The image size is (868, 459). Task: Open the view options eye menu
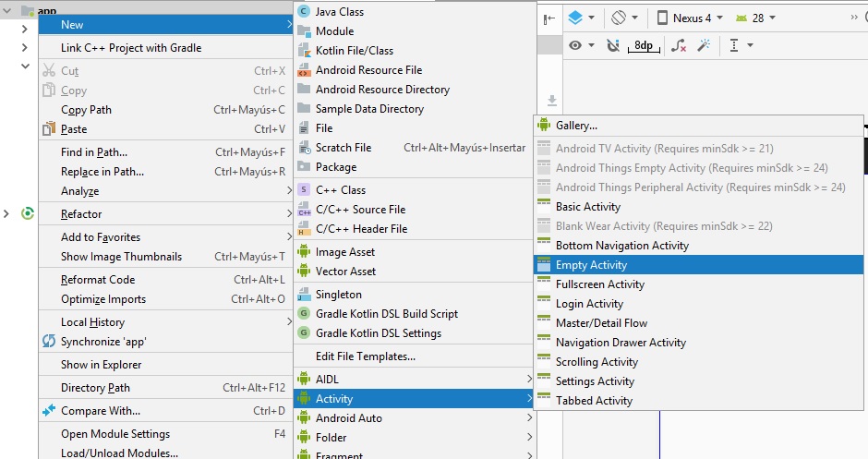click(581, 45)
